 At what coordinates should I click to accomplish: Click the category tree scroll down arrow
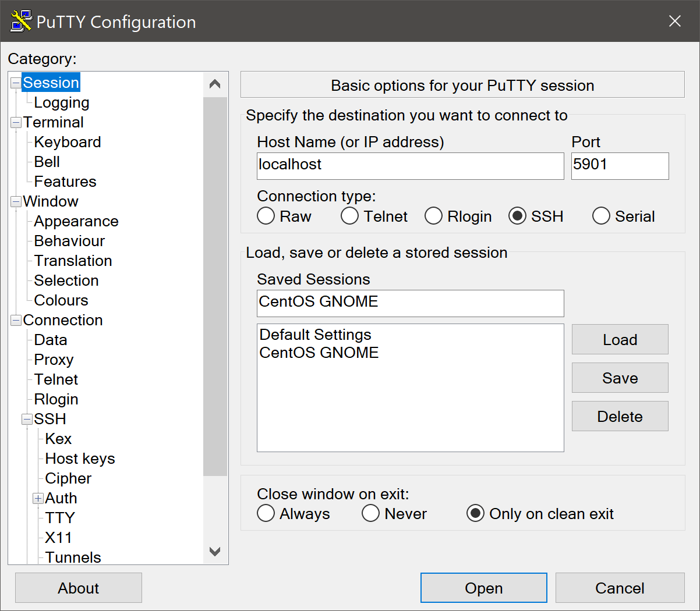click(215, 551)
